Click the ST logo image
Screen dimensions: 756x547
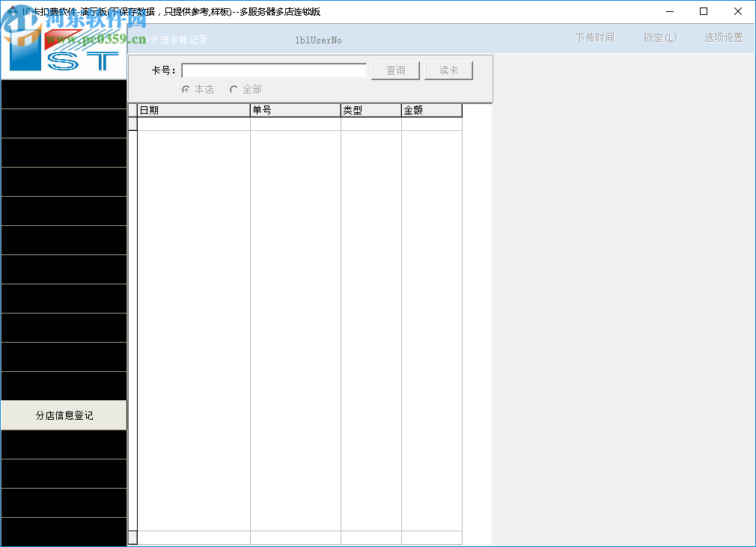click(x=64, y=51)
